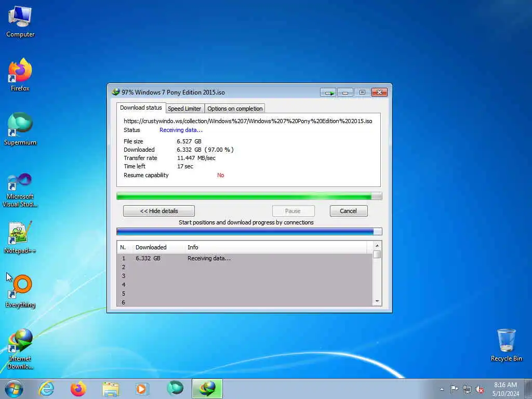
Task: Click the 11.447 MB/sec transfer rate value
Action: pyautogui.click(x=196, y=158)
